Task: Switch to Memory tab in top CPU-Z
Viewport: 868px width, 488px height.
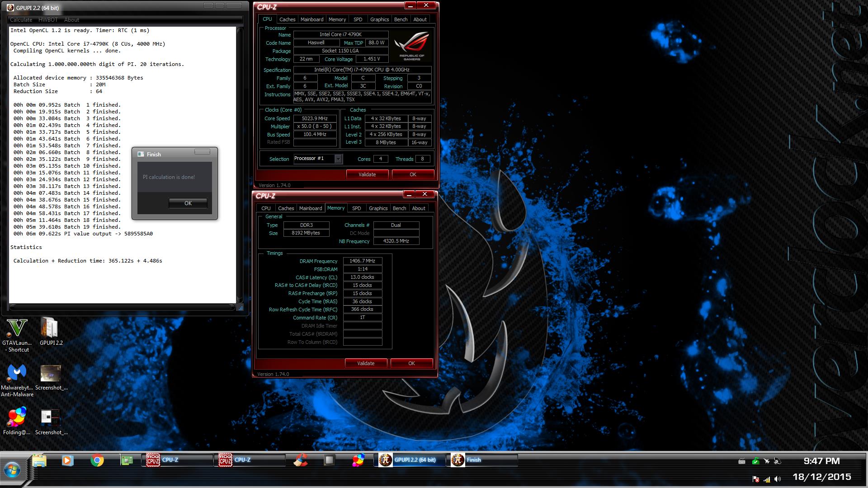Action: [337, 19]
